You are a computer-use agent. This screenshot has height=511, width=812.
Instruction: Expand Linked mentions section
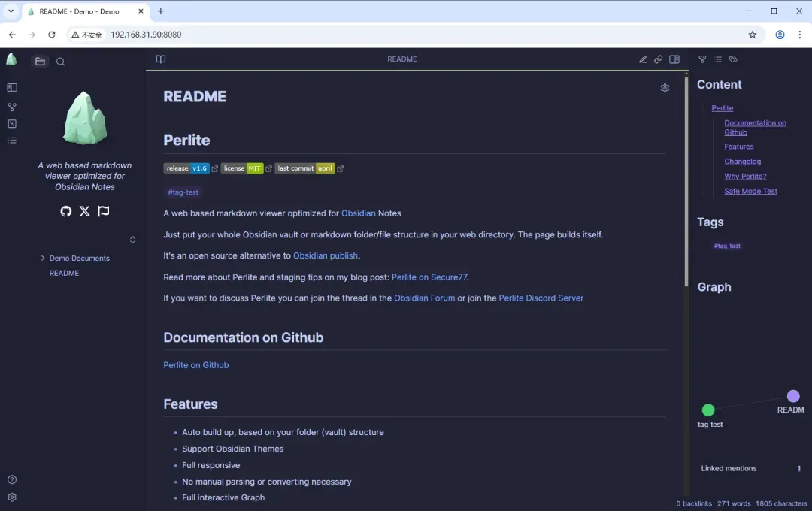click(x=751, y=469)
